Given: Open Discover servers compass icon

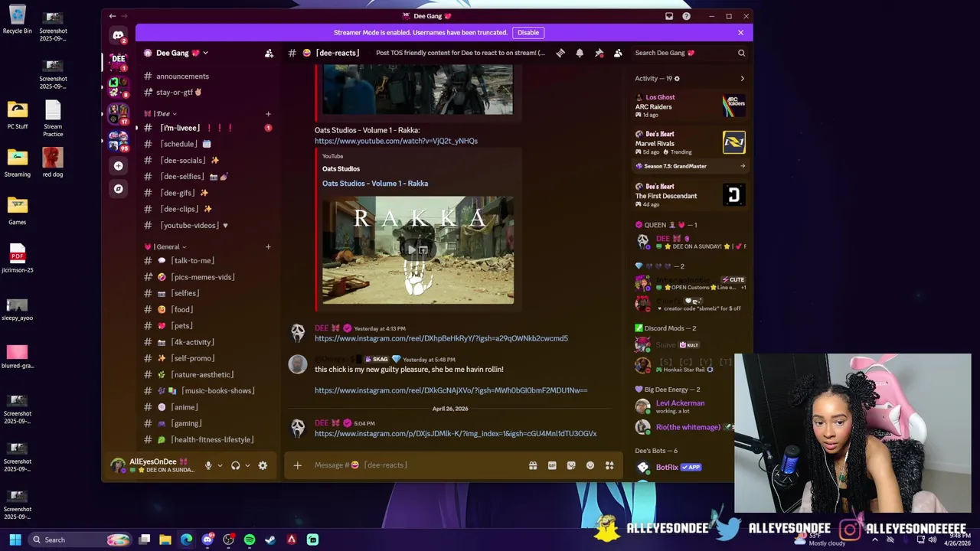Looking at the screenshot, I should click(118, 188).
